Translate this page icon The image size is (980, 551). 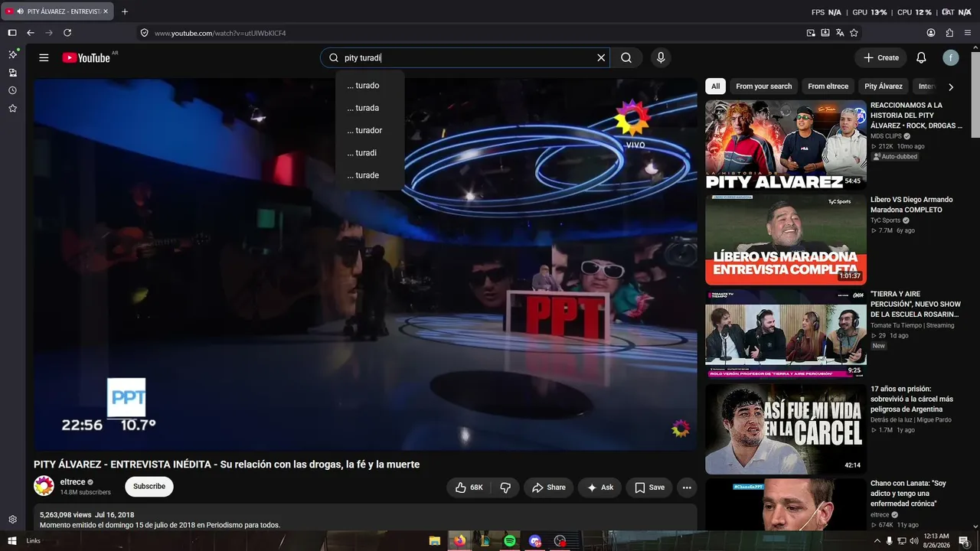point(840,33)
